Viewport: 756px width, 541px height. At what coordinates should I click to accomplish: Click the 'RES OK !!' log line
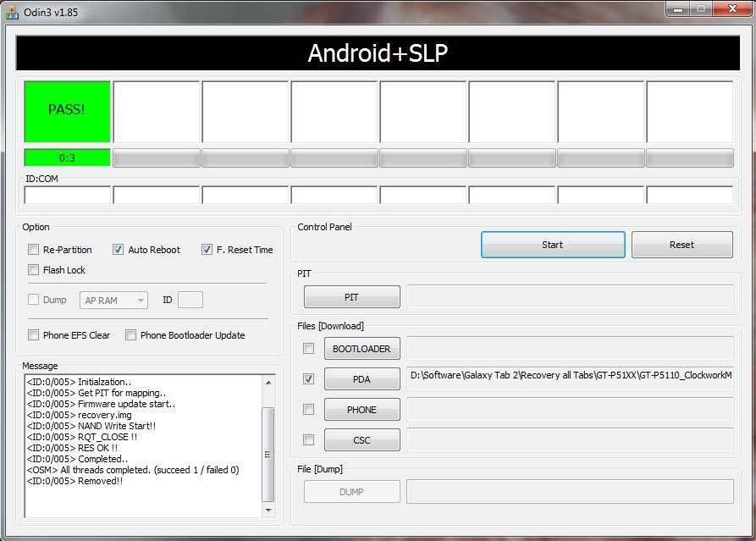click(x=72, y=448)
